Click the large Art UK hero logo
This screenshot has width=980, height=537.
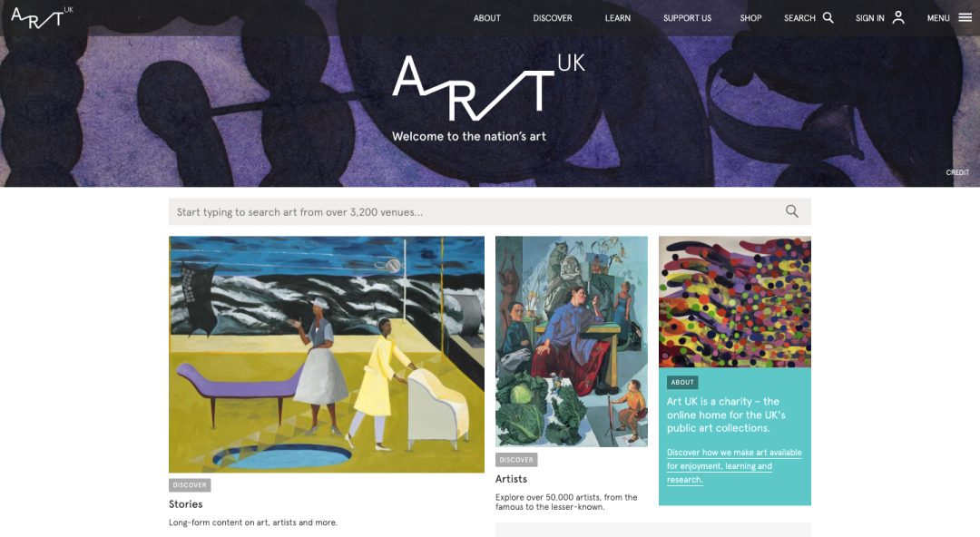tap(488, 87)
